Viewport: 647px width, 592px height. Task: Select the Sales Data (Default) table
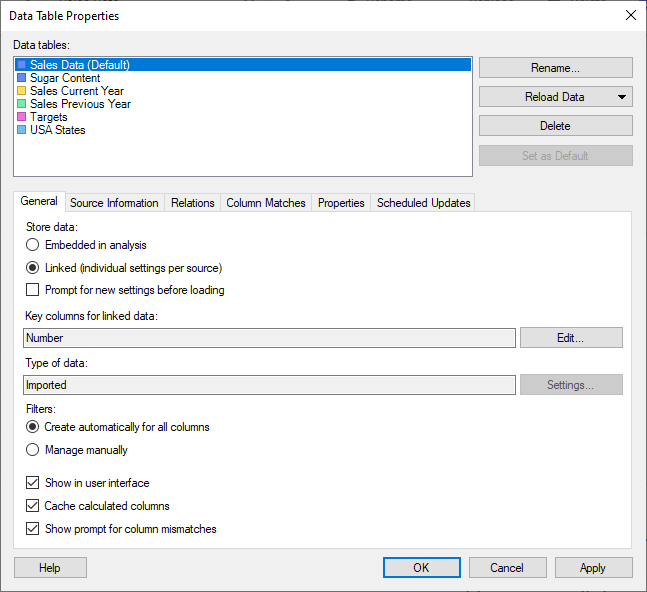point(243,65)
